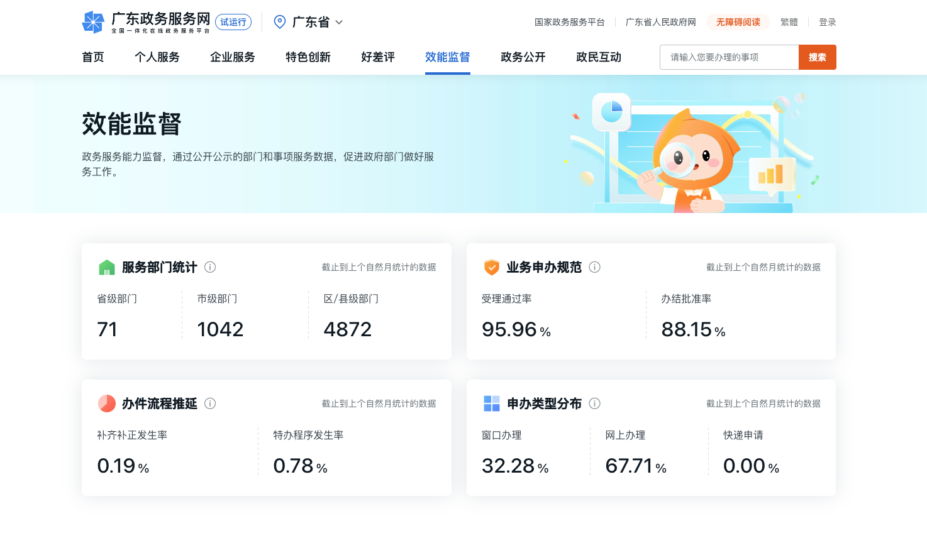Screen dimensions: 927x560
Task: Click the red pie chart 办件流程推延 icon
Action: pos(107,404)
